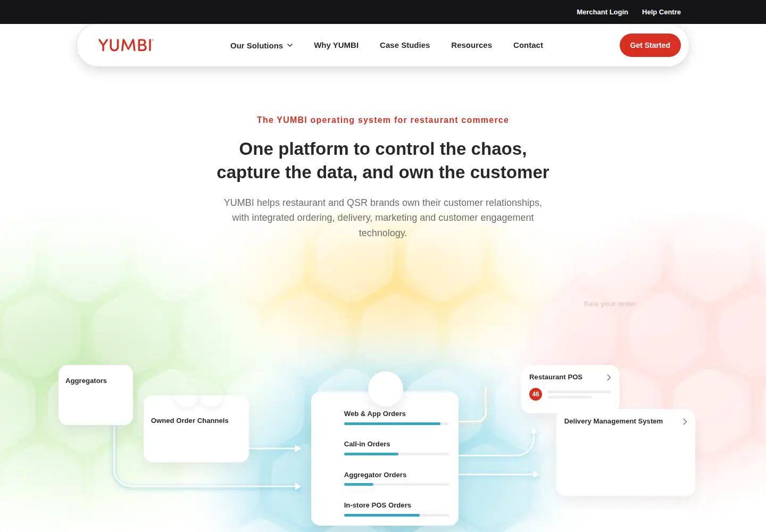Visit the Help Centre link
Viewport: 766px width, 532px height.
661,12
